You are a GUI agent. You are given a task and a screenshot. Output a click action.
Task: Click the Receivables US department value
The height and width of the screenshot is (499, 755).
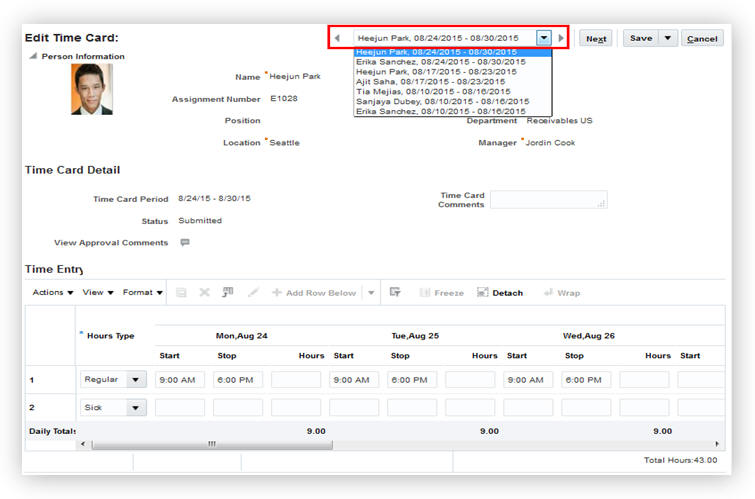(x=559, y=120)
